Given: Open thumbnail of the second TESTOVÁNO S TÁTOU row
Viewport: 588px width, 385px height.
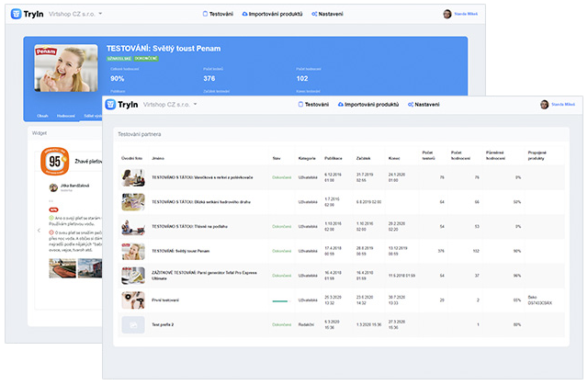Looking at the screenshot, I should [x=133, y=202].
